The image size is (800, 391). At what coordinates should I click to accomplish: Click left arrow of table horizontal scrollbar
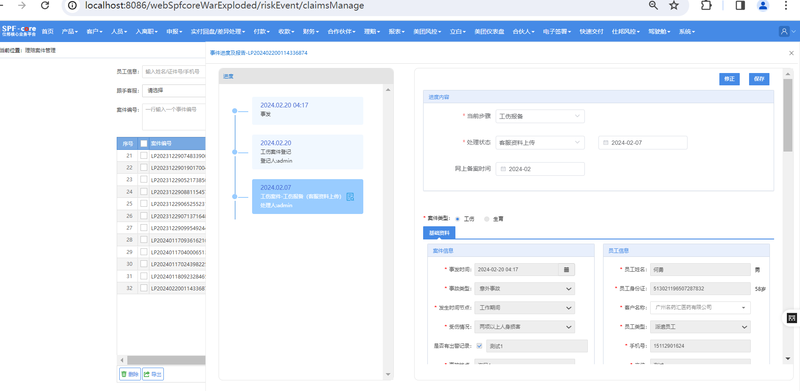pyautogui.click(x=121, y=360)
